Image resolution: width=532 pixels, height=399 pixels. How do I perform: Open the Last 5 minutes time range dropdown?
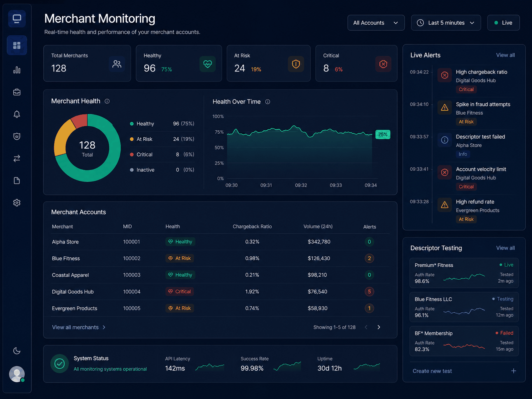[x=446, y=23]
